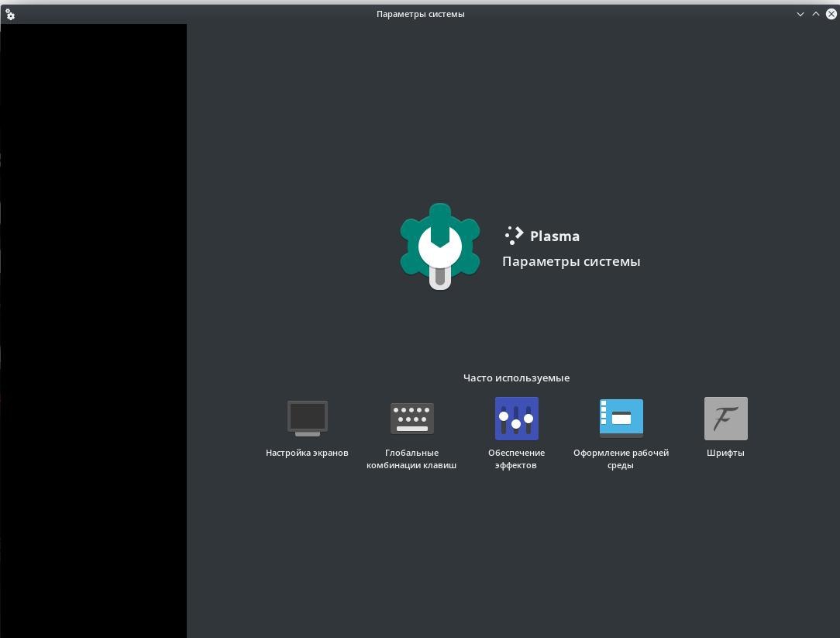Open the Настройка экранов display icon
Viewport: 840px width, 638px height.
click(x=307, y=418)
